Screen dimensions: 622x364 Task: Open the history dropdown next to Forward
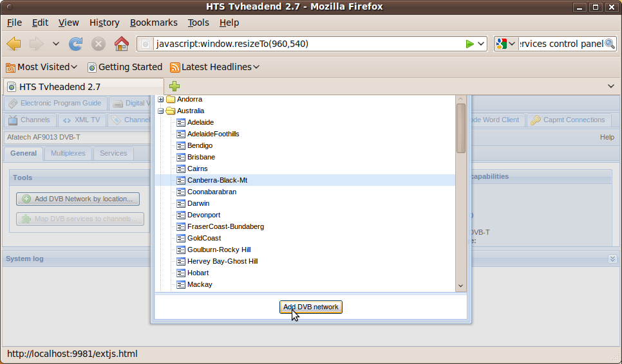[56, 44]
